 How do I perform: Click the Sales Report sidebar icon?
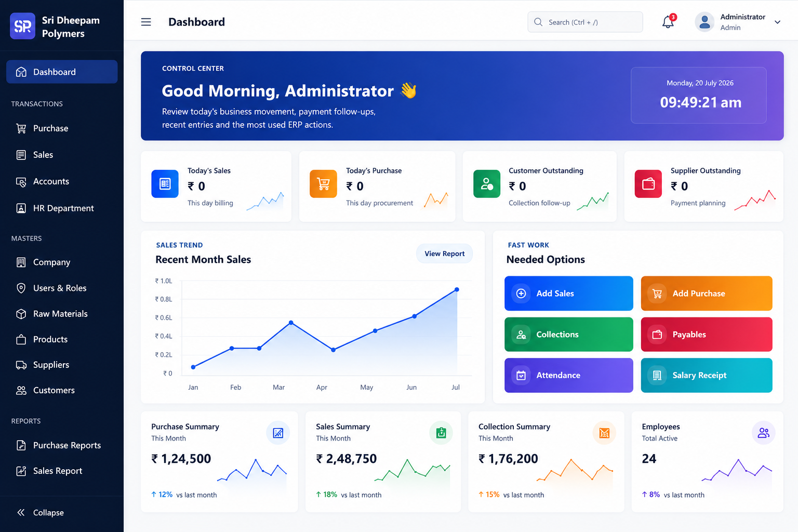click(x=21, y=471)
